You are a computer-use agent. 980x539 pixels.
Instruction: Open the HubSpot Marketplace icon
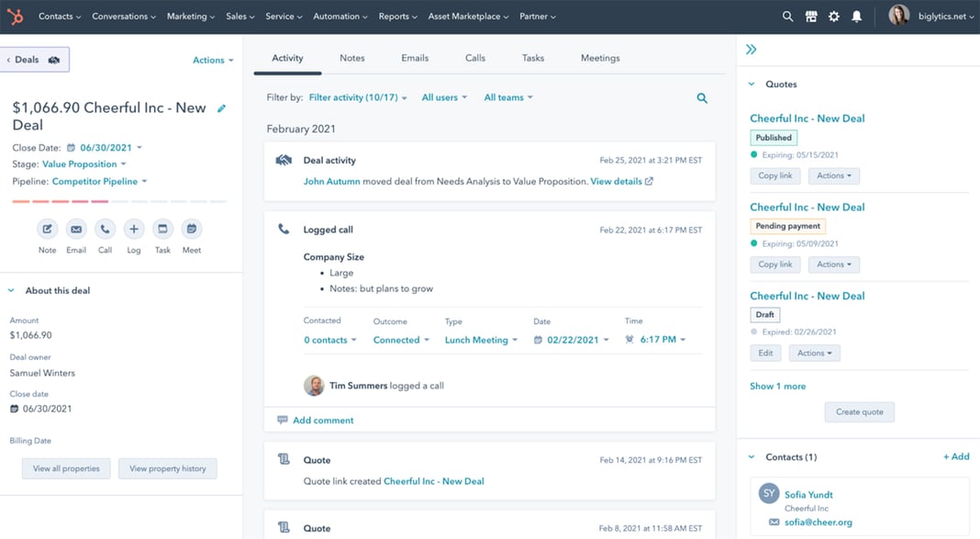tap(810, 16)
